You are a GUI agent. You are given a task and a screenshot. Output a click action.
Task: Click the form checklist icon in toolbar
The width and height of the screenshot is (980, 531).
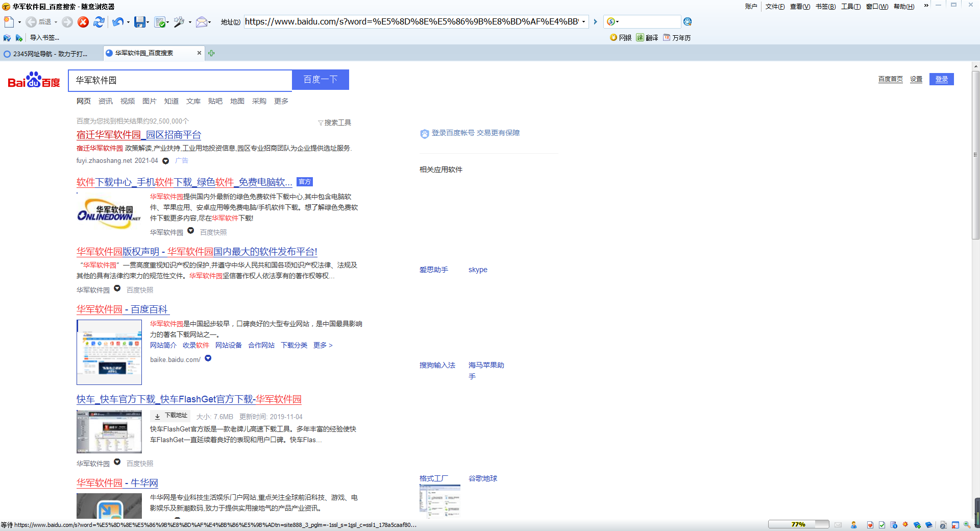tap(160, 22)
